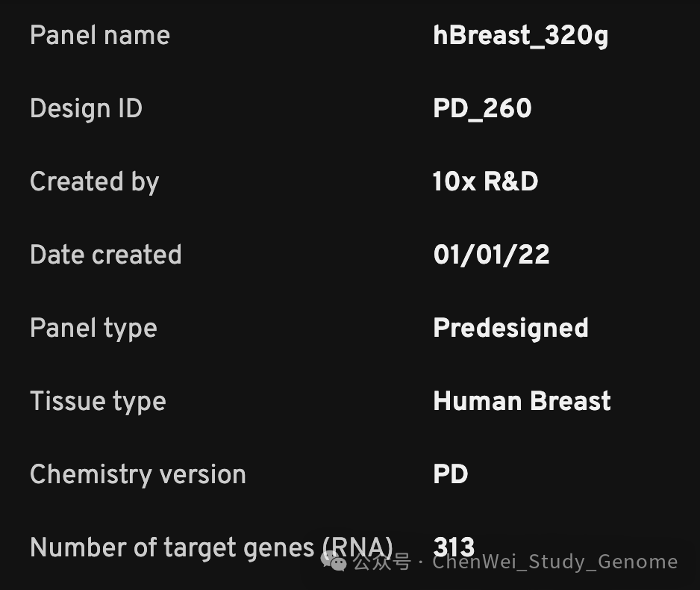Click the "Date created" field label
Image resolution: width=700 pixels, height=590 pixels.
pyautogui.click(x=105, y=255)
